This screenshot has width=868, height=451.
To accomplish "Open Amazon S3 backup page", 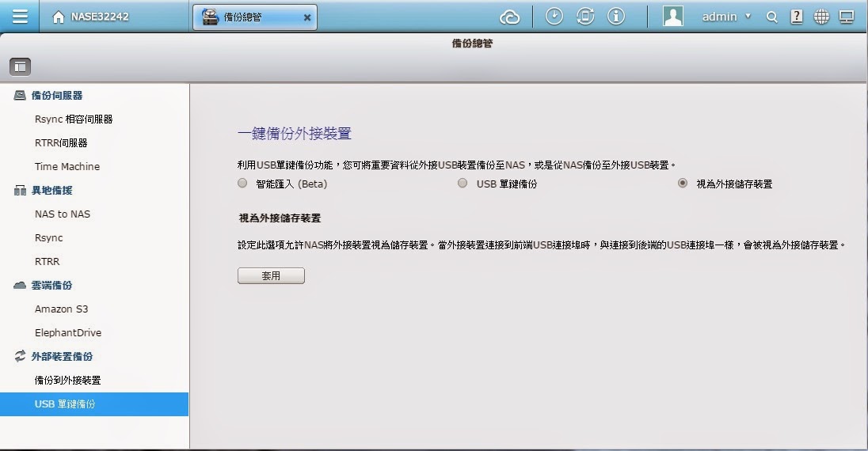I will click(61, 309).
